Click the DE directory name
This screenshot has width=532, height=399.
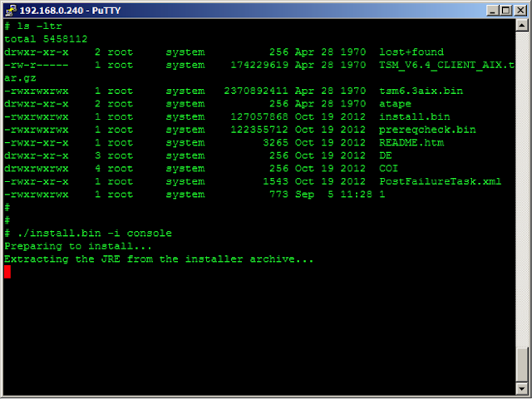(x=386, y=155)
